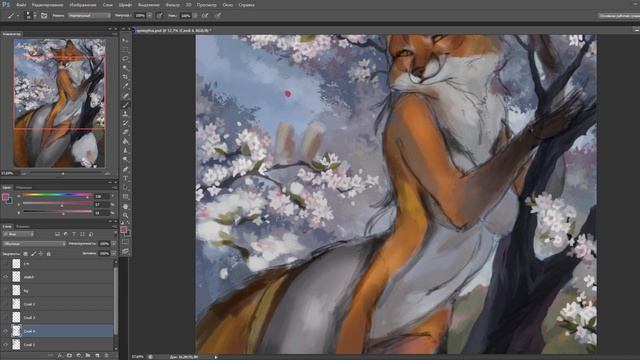Open the layer filter kind dropdown
This screenshot has width=640, height=360.
coord(18,234)
